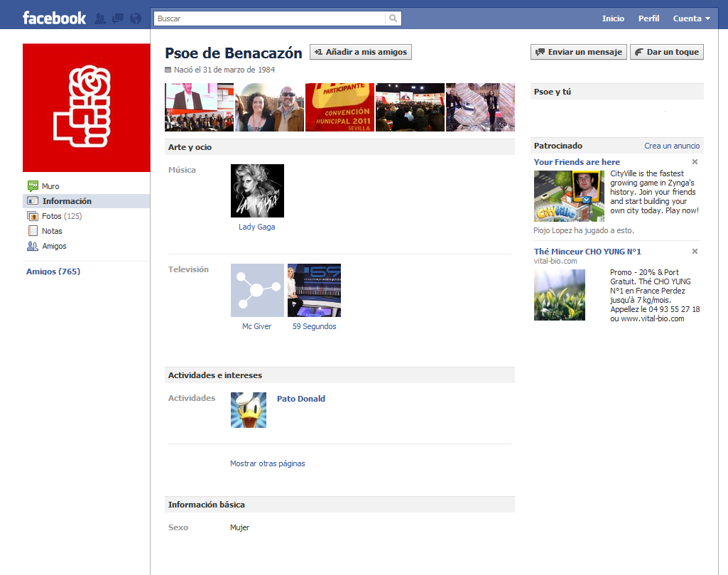
Task: Click the vital-bio.com ad URL
Action: (x=555, y=261)
